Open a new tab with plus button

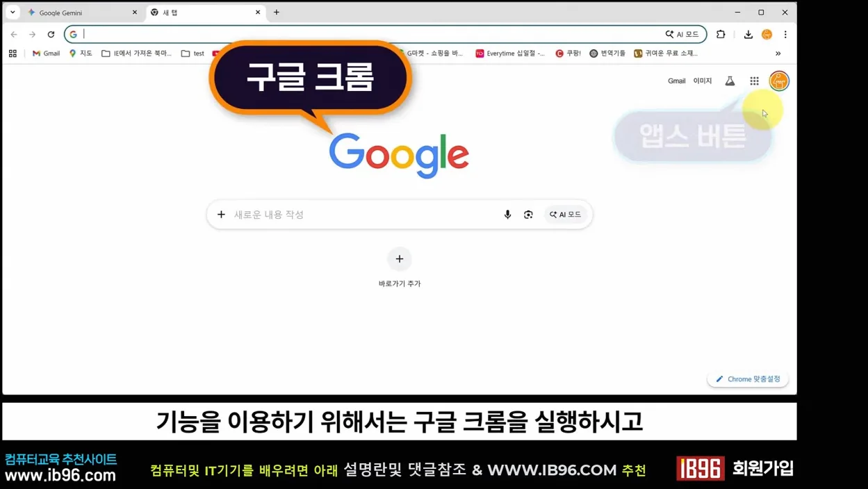[x=277, y=13]
